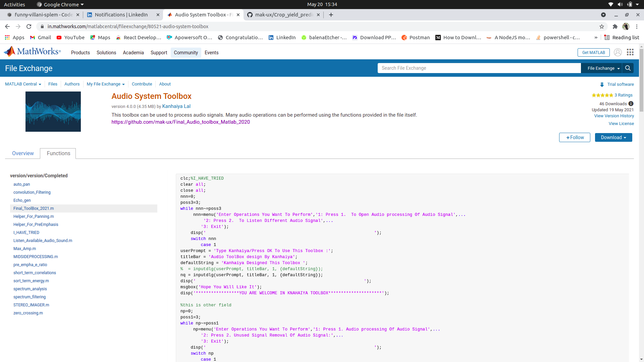The width and height of the screenshot is (644, 362).
Task: Open the Authors link
Action: (72, 84)
